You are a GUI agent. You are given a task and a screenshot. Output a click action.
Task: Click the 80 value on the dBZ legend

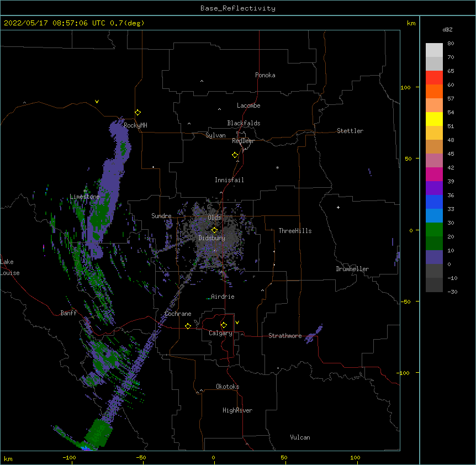[451, 44]
